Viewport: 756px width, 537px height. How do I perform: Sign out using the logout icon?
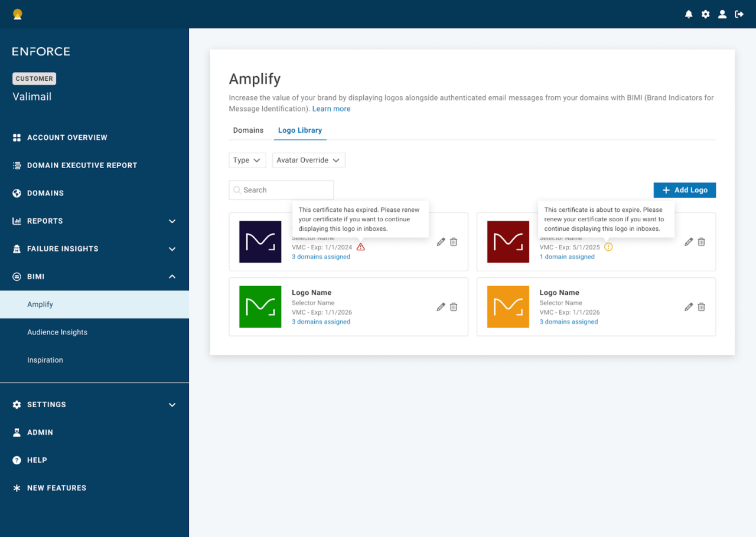[x=739, y=14]
